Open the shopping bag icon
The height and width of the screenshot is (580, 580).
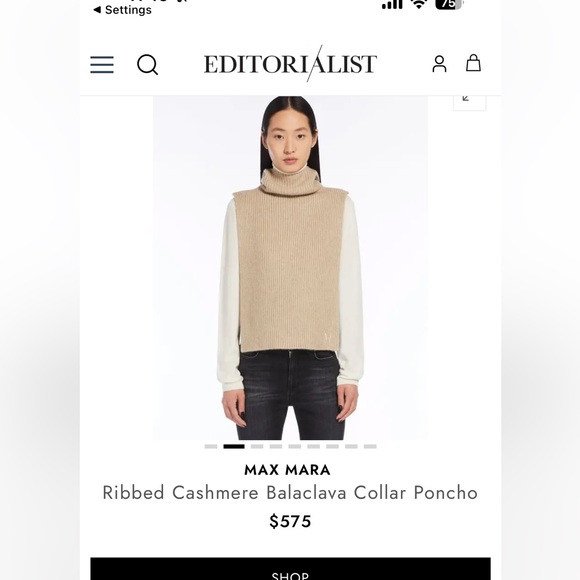click(473, 63)
